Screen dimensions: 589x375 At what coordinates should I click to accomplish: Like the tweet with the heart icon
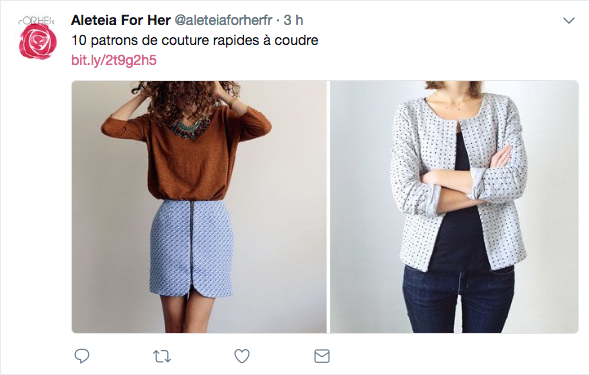[x=242, y=356]
